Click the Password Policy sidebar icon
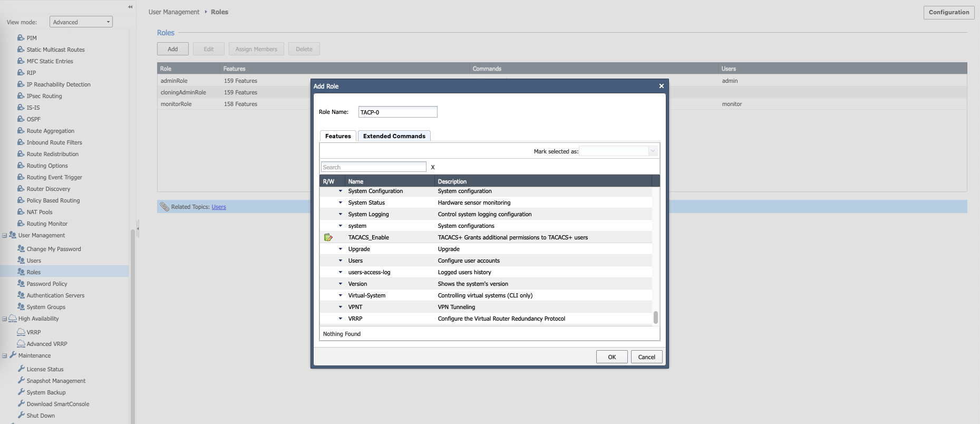 21,283
